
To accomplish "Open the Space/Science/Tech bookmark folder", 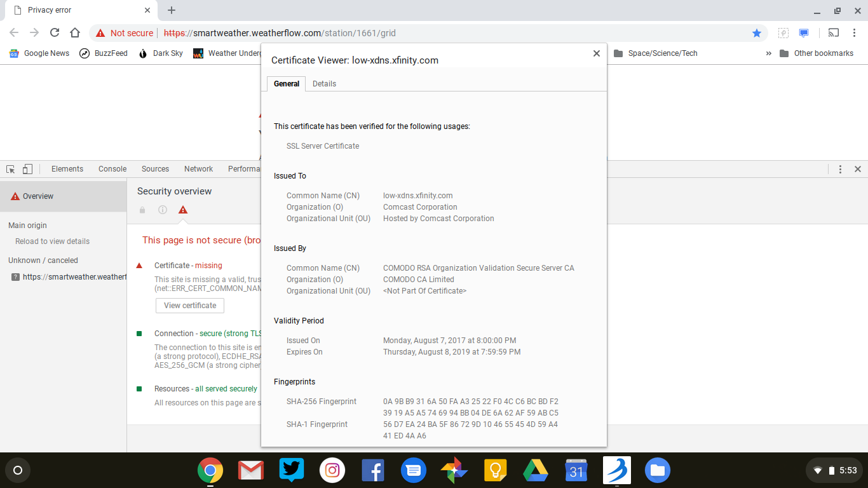I will pos(656,53).
